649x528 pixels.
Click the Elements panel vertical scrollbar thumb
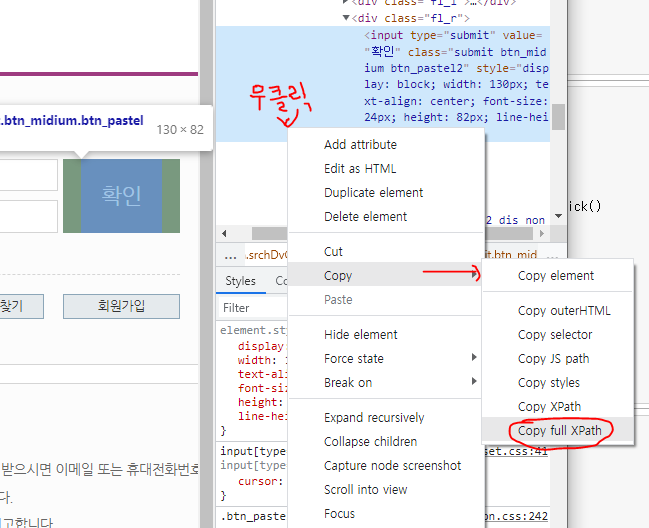pyautogui.click(x=558, y=117)
